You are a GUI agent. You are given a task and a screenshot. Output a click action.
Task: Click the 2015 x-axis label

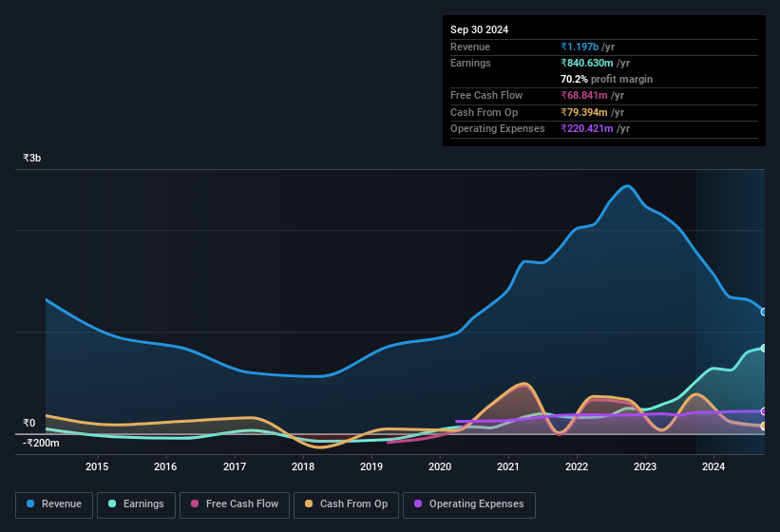(x=97, y=466)
